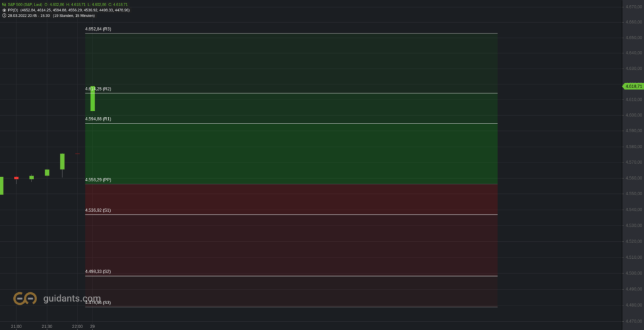Image resolution: width=644 pixels, height=330 pixels.
Task: Click the 22:00 time axis label
Action: point(77,326)
